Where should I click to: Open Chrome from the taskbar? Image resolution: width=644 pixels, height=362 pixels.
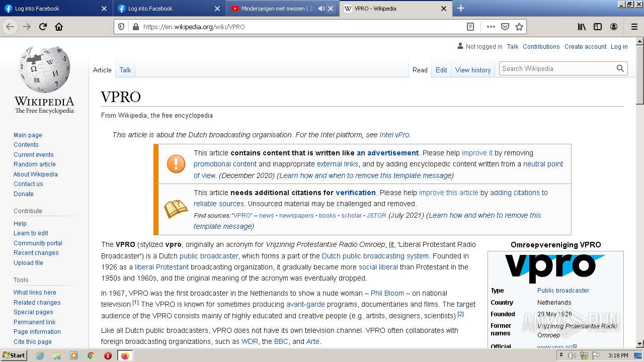91,355
